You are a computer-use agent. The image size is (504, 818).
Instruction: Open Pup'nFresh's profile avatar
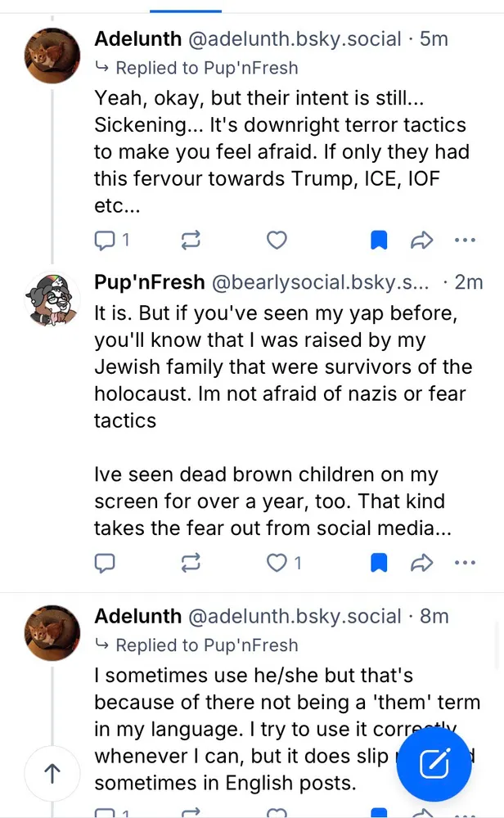[53, 299]
